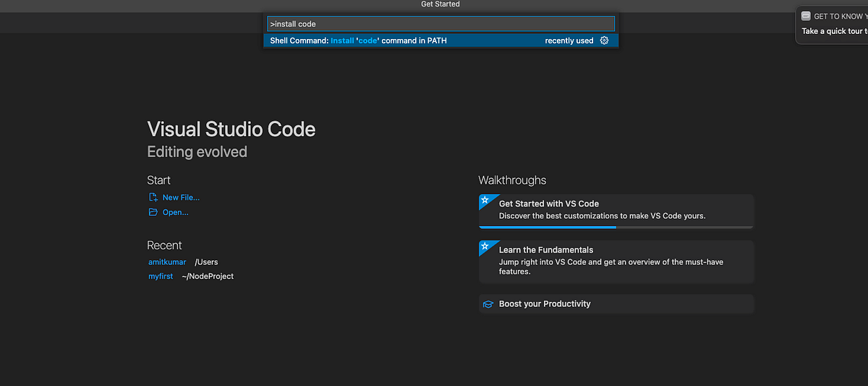Open Boost your Productivity walkthrough
This screenshot has height=386, width=868.
[x=616, y=304]
